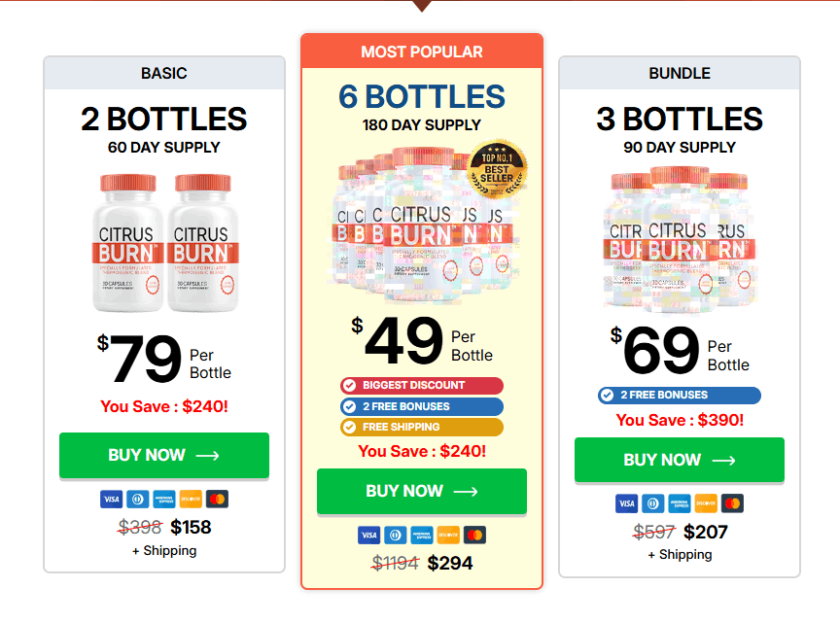Click the Mastercard icon under Basic plan

coord(216,499)
